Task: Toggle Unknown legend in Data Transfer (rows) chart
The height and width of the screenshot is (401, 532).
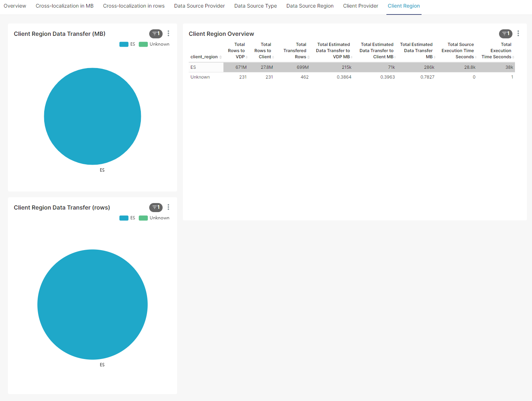Action: click(154, 218)
